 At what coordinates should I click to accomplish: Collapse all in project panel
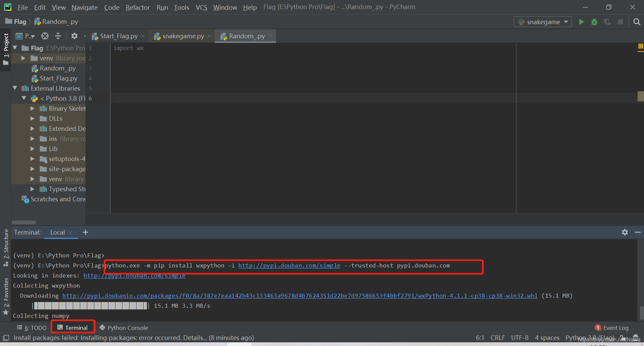pos(58,36)
